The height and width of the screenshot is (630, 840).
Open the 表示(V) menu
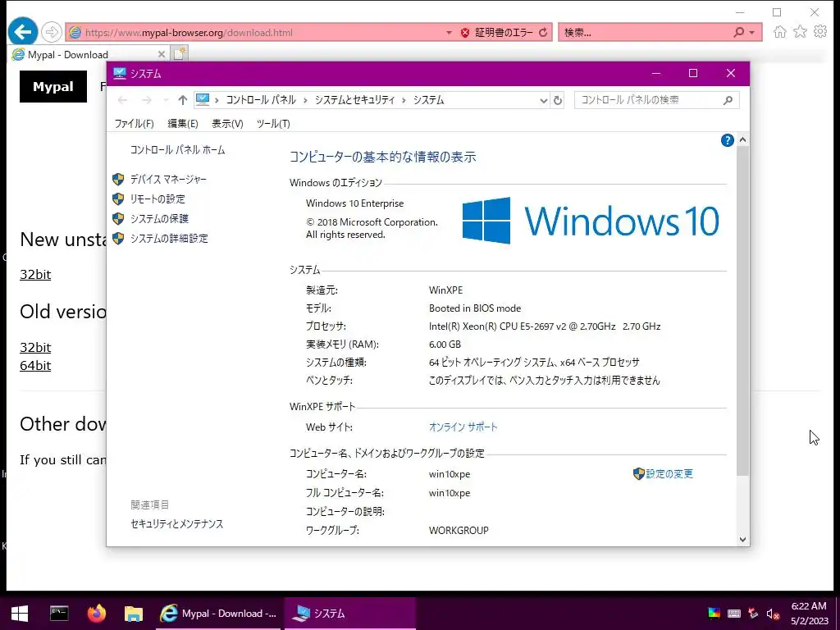click(x=227, y=124)
